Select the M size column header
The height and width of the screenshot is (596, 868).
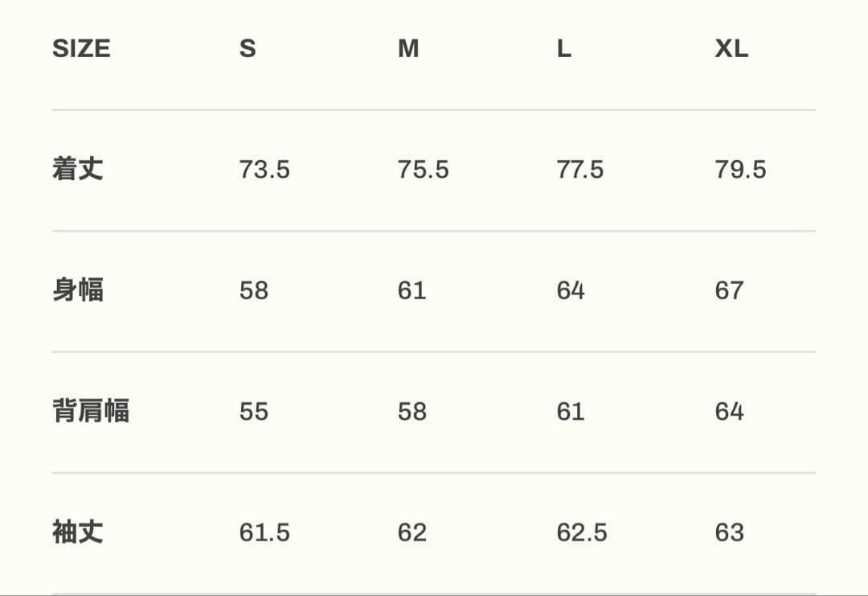point(408,48)
